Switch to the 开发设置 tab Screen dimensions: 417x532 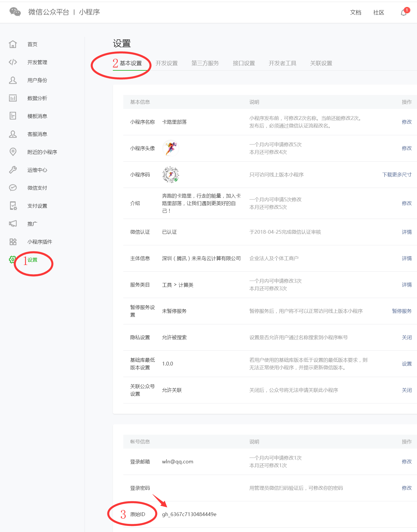166,63
